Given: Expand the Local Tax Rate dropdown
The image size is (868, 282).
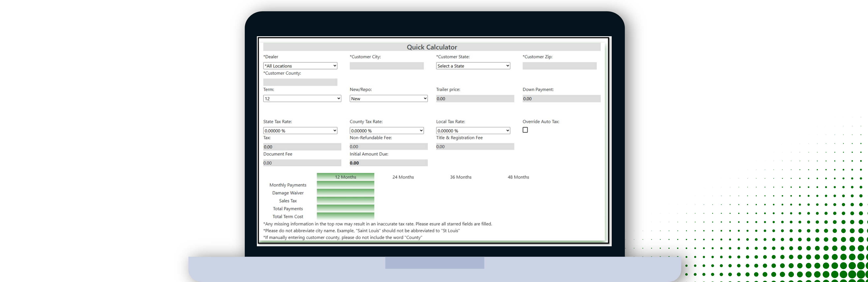Looking at the screenshot, I should pos(473,131).
